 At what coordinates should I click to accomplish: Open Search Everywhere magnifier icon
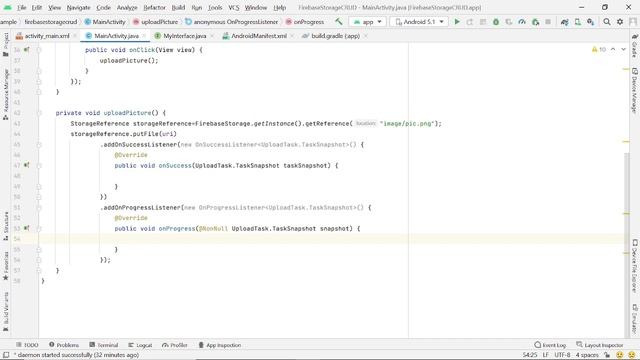pyautogui.click(x=607, y=22)
